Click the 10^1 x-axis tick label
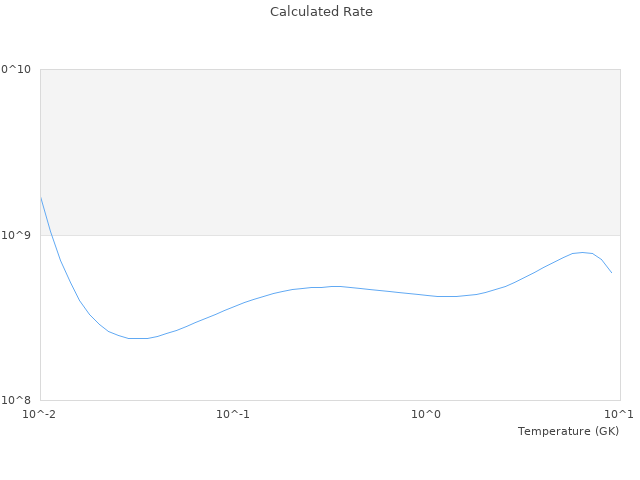 [620, 414]
